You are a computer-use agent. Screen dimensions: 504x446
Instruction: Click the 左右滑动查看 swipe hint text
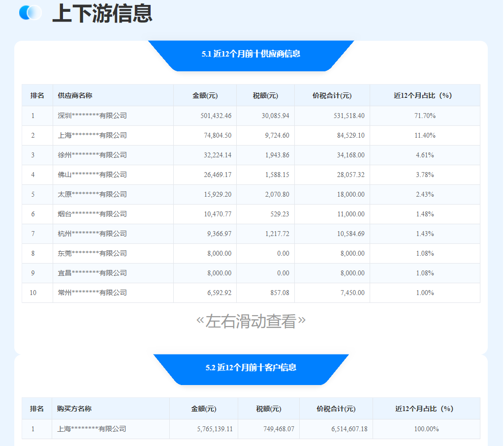252,321
